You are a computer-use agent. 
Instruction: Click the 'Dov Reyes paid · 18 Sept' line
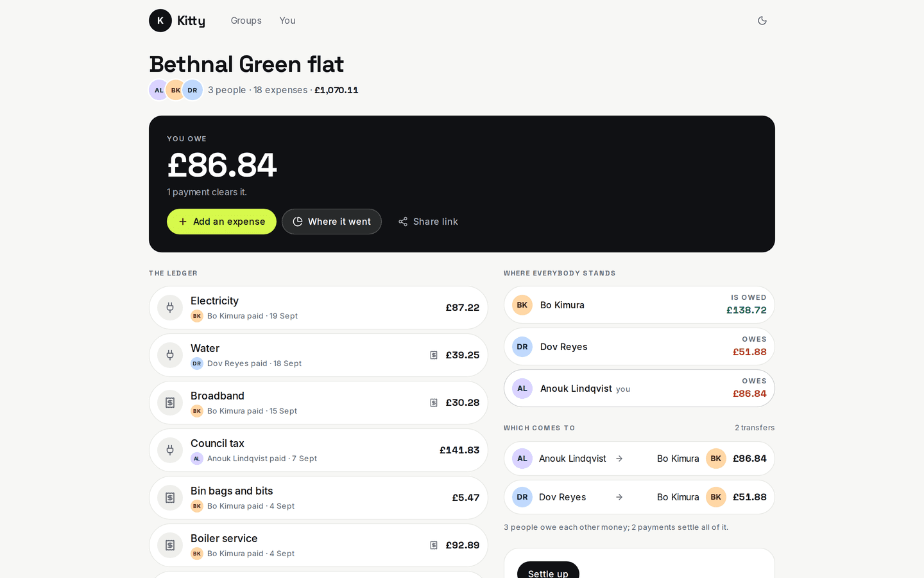[x=254, y=363]
